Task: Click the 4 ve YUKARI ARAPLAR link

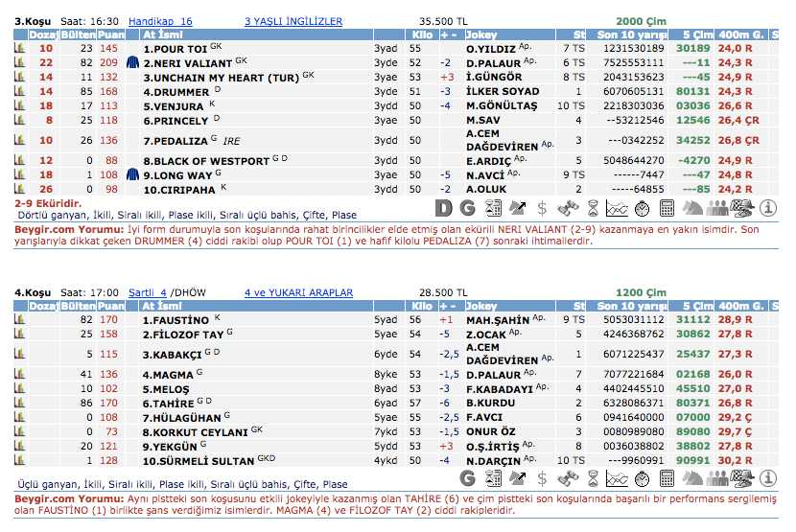Action: pos(298,292)
